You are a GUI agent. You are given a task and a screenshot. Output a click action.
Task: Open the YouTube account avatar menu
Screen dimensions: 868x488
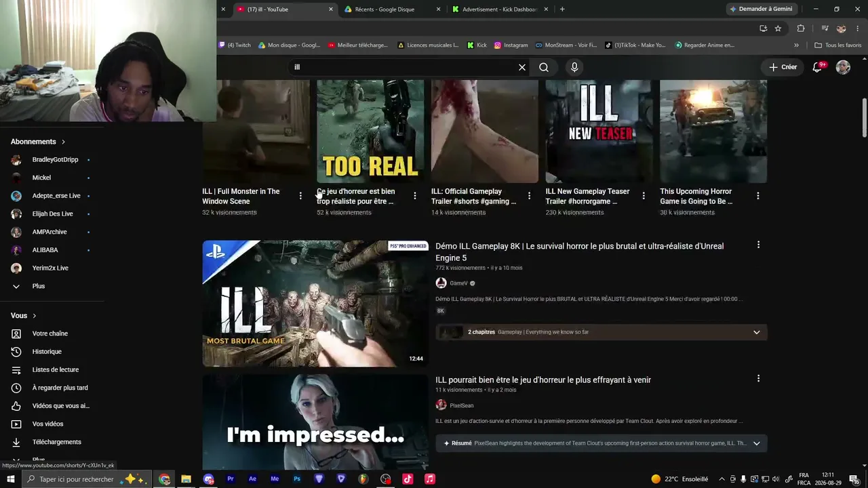coord(843,67)
